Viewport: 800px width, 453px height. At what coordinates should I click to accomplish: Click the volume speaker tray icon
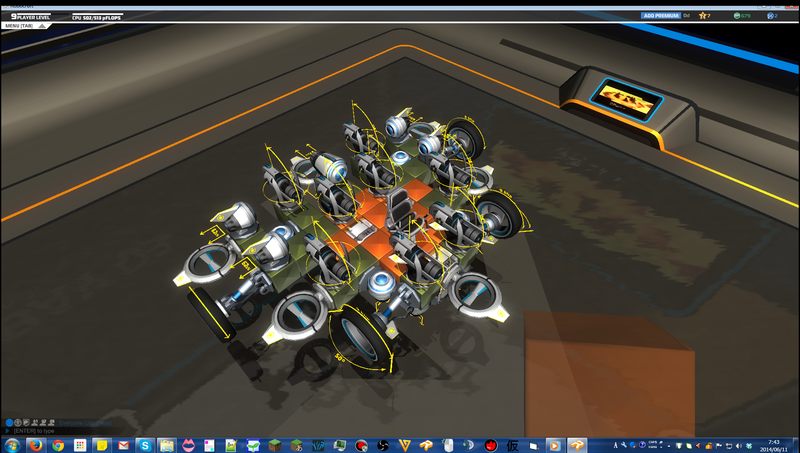[x=738, y=446]
